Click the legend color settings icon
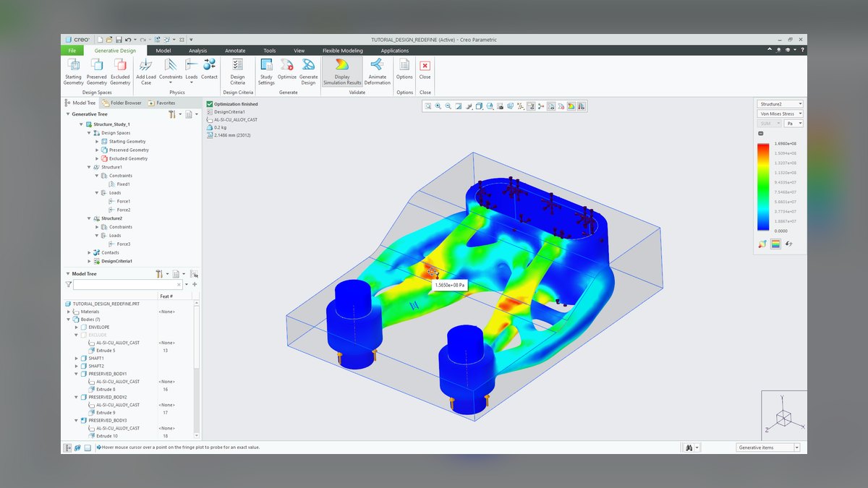Image resolution: width=868 pixels, height=488 pixels. (x=762, y=244)
